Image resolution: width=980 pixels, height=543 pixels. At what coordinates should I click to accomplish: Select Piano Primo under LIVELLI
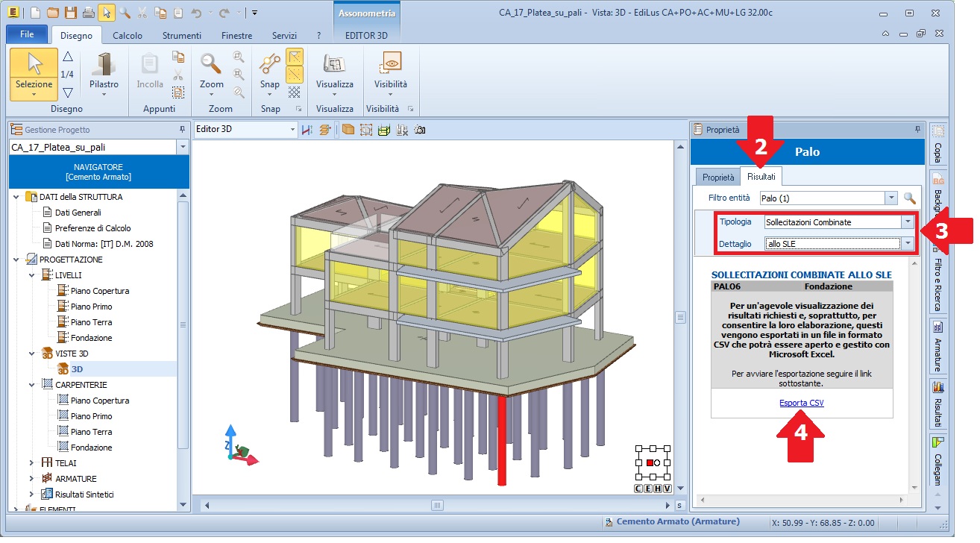click(x=91, y=307)
